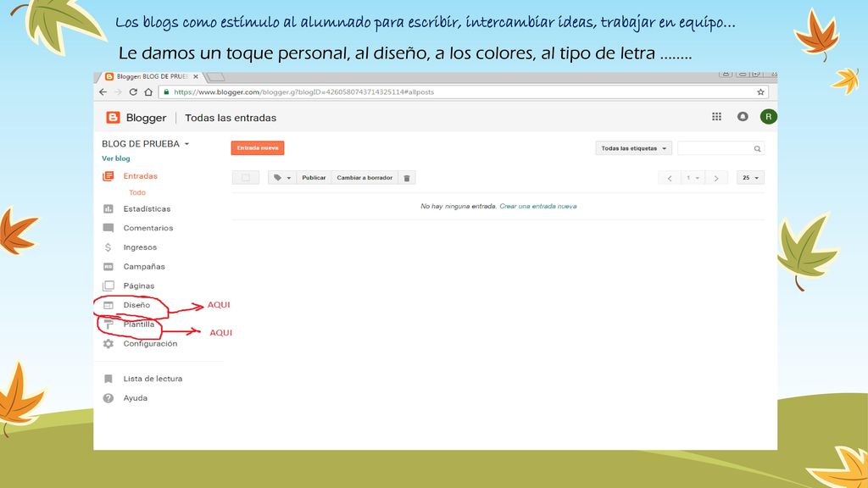This screenshot has height=488, width=868.
Task: Click the Configuración gear icon
Action: point(108,344)
